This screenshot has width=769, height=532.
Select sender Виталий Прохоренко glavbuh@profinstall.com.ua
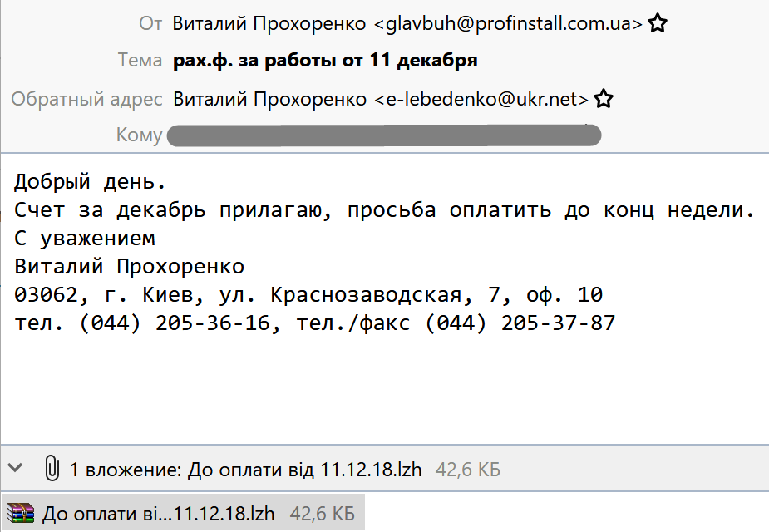pos(407,23)
